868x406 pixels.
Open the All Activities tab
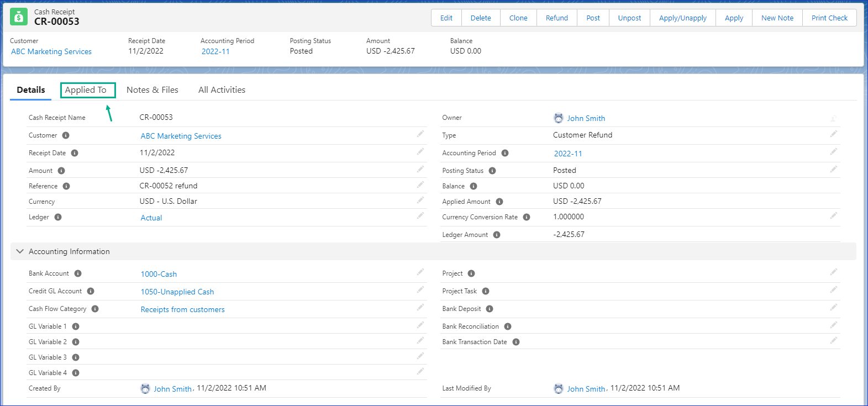point(222,90)
